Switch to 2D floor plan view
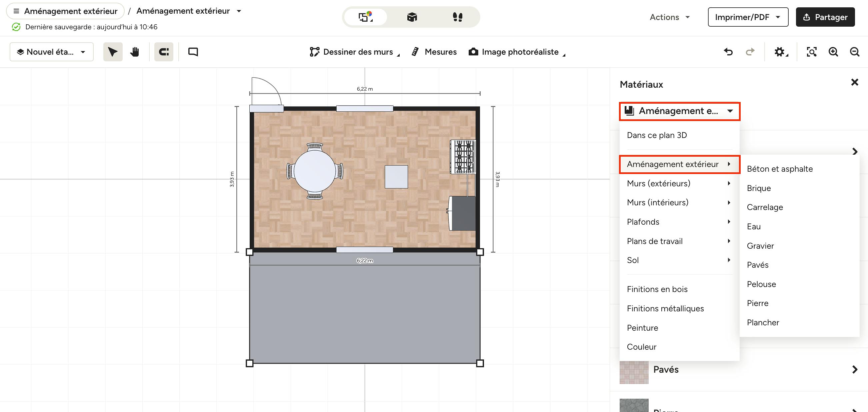868x412 pixels. click(x=366, y=17)
